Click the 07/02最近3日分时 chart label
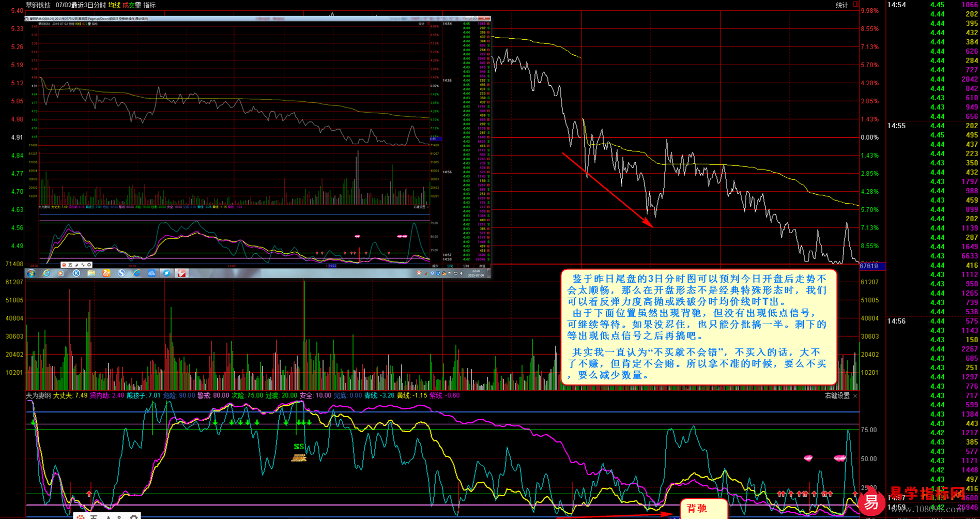980x519 pixels. 80,5
